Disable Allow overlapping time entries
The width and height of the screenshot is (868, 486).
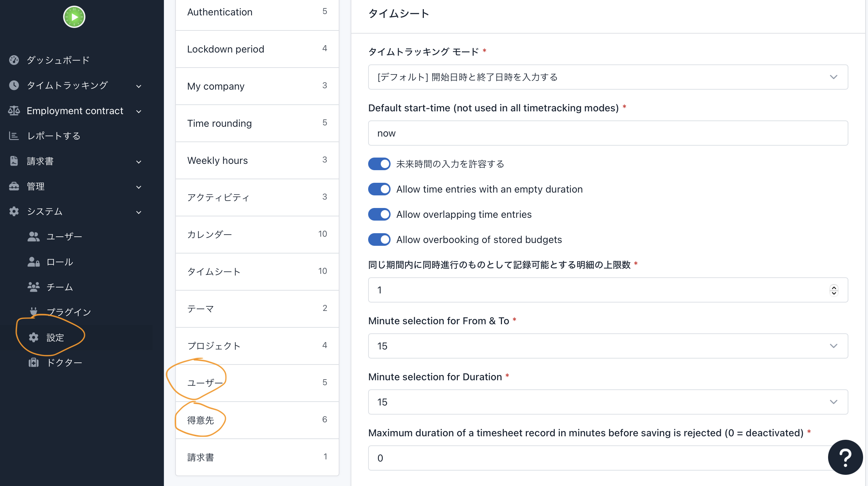click(379, 214)
